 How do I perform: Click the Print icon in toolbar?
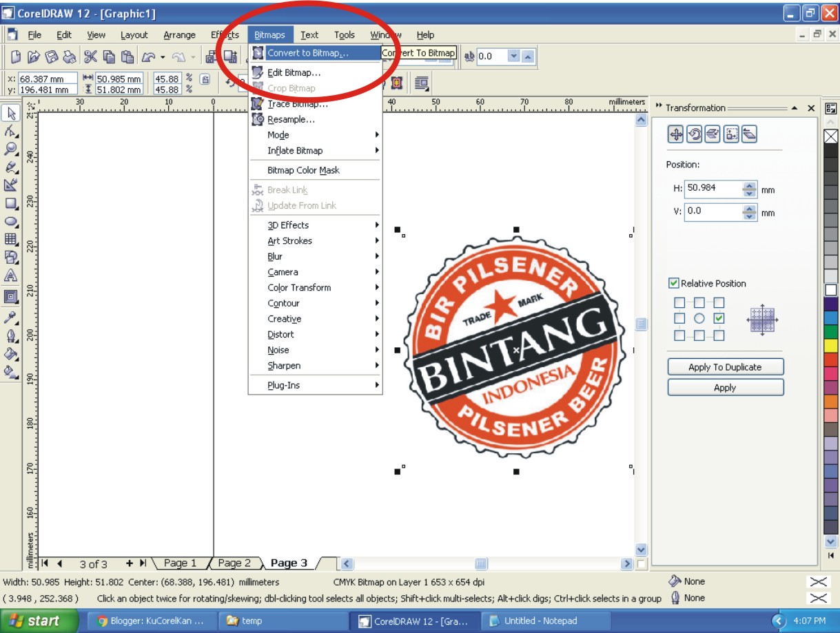(x=70, y=57)
